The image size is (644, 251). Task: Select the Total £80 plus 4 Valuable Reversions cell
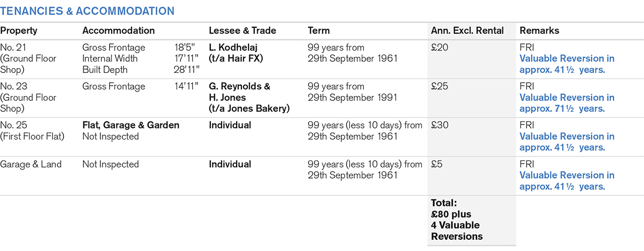click(456, 219)
